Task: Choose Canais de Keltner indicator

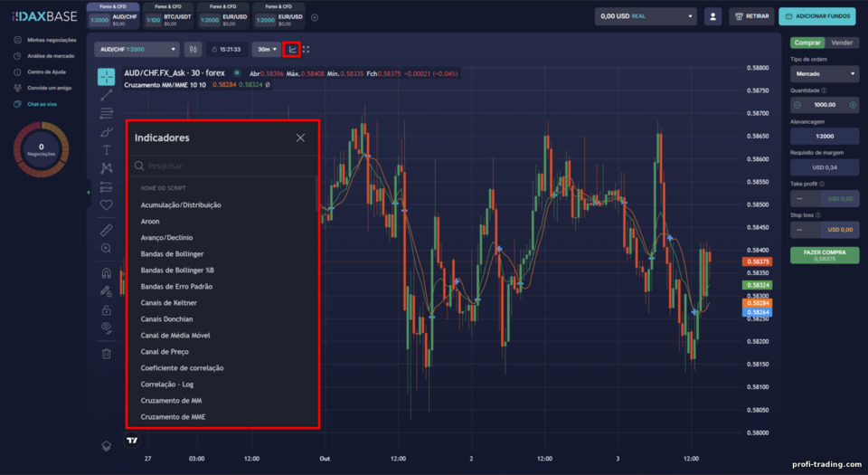Action: point(169,303)
